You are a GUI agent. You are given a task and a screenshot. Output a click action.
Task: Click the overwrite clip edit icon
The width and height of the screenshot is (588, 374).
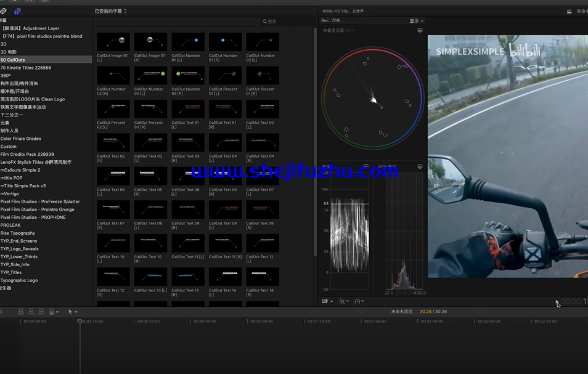coord(52,311)
